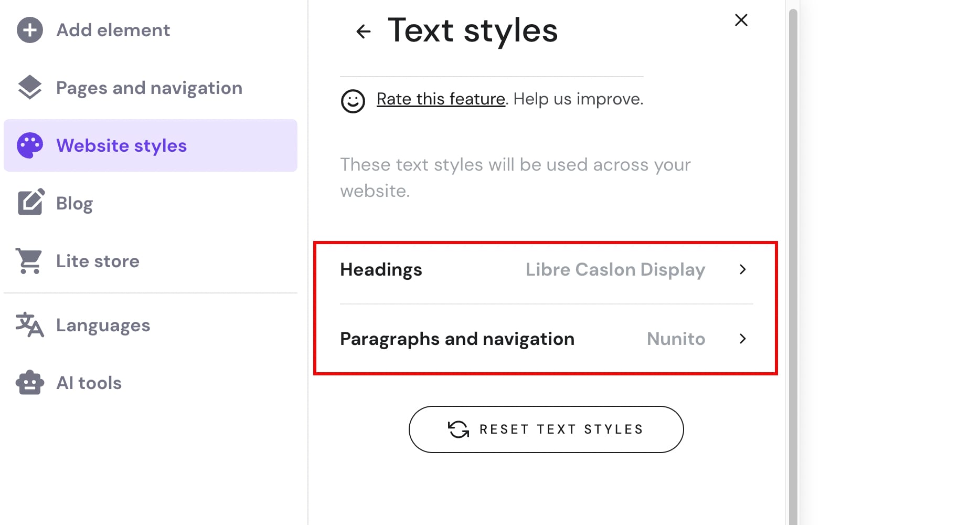Screen dimensions: 980x525
Task: Click the layers icon for Pages and navigation
Action: pyautogui.click(x=30, y=88)
